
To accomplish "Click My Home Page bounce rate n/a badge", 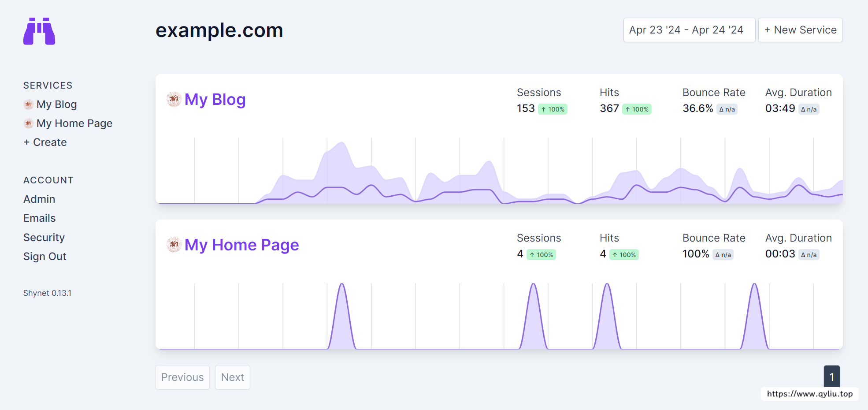I will 723,255.
